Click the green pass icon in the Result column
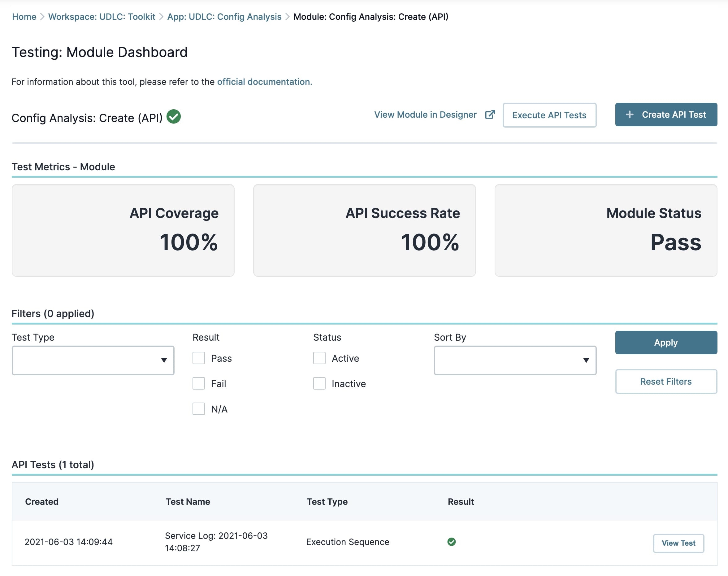 [451, 542]
